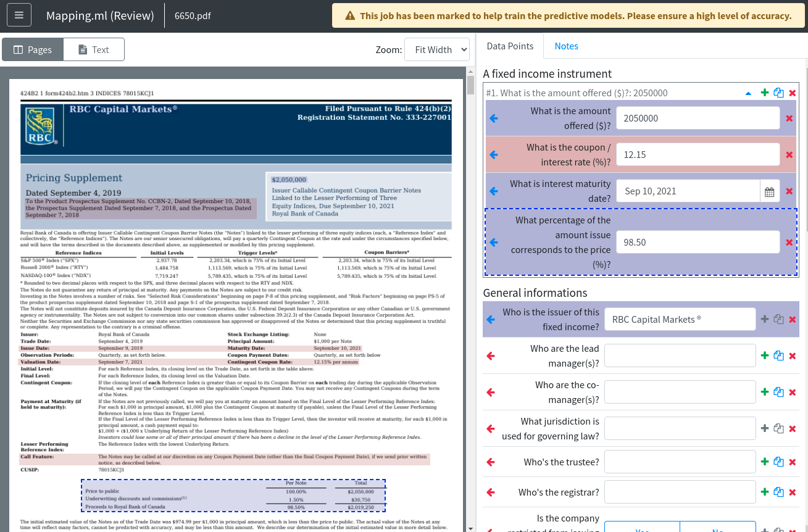808x532 pixels.
Task: Click the blue arrow beside coupon / interest rate
Action: (x=493, y=155)
